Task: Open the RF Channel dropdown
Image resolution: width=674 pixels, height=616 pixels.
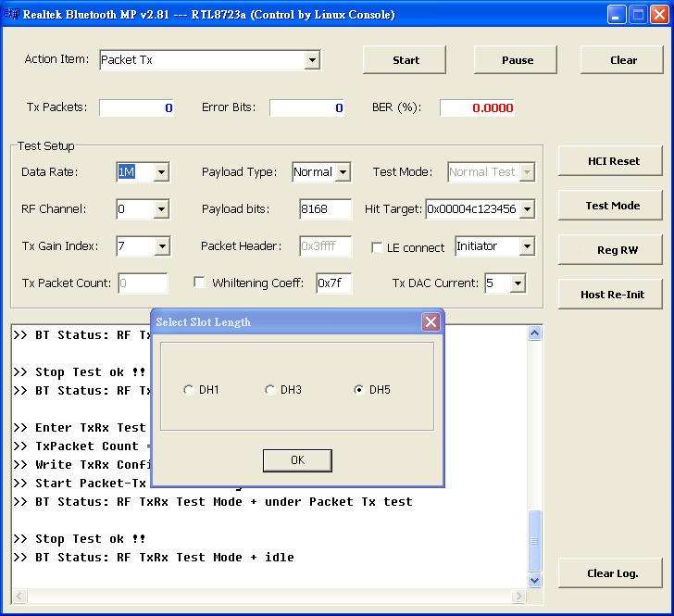Action: click(161, 209)
